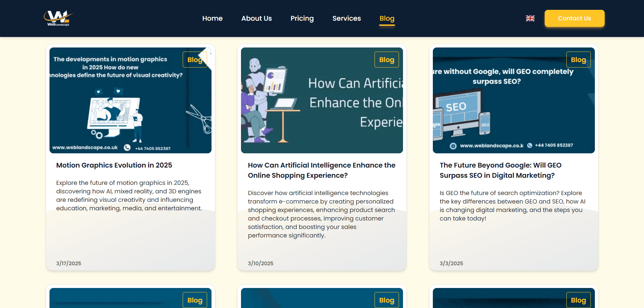Screen dimensions: 644x308
Task: Click the Web Landscape logo
Action: 58,18
